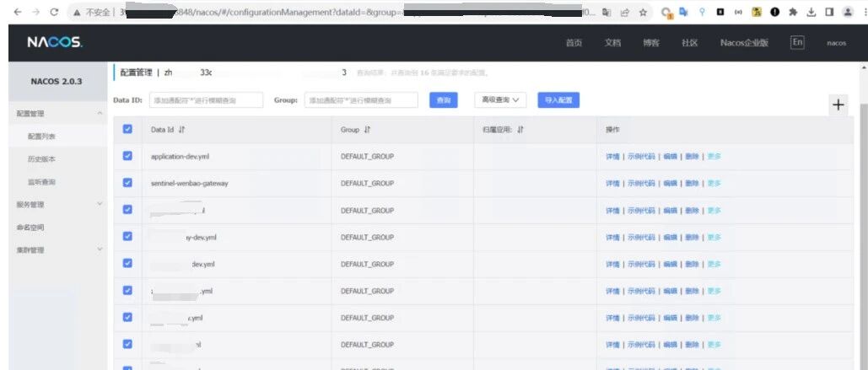Bookmark this page with the star icon

pos(643,12)
